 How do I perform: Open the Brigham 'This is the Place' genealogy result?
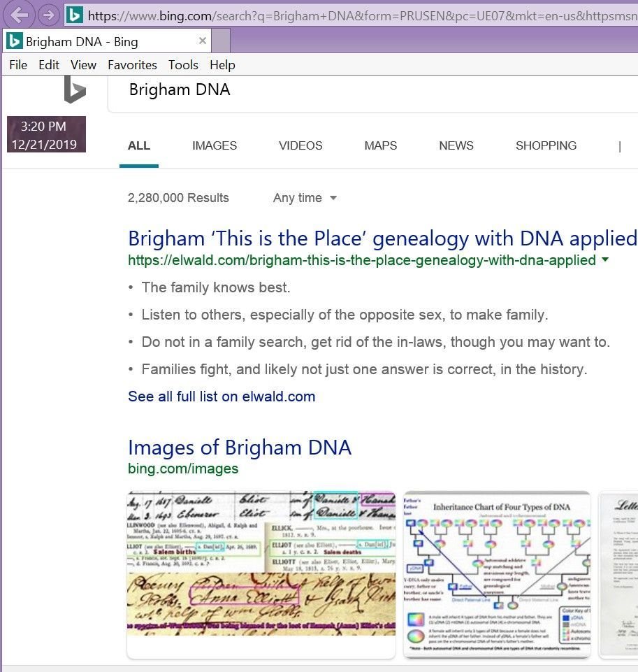click(382, 238)
